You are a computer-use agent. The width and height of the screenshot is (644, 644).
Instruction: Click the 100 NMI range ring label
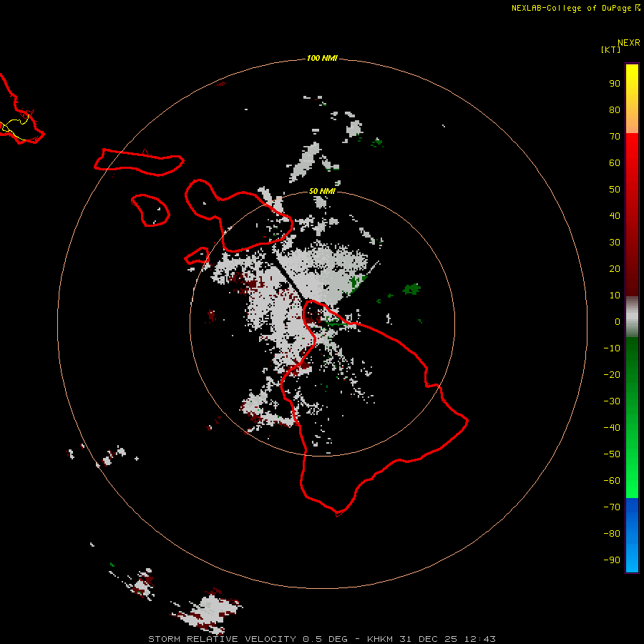click(322, 58)
